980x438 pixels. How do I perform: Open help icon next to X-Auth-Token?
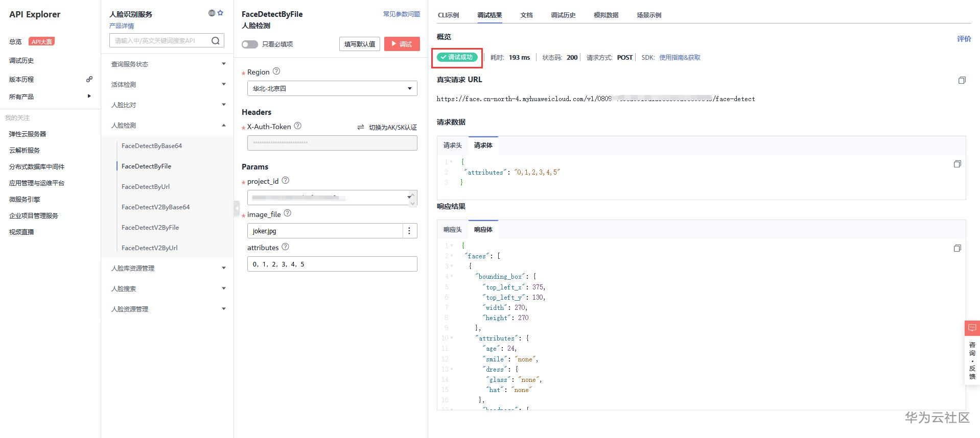[298, 126]
